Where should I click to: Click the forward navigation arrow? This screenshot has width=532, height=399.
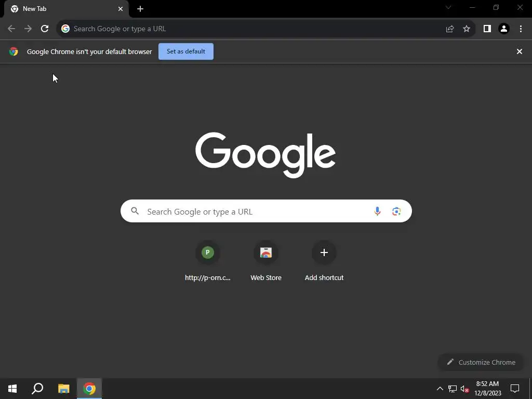tap(28, 29)
